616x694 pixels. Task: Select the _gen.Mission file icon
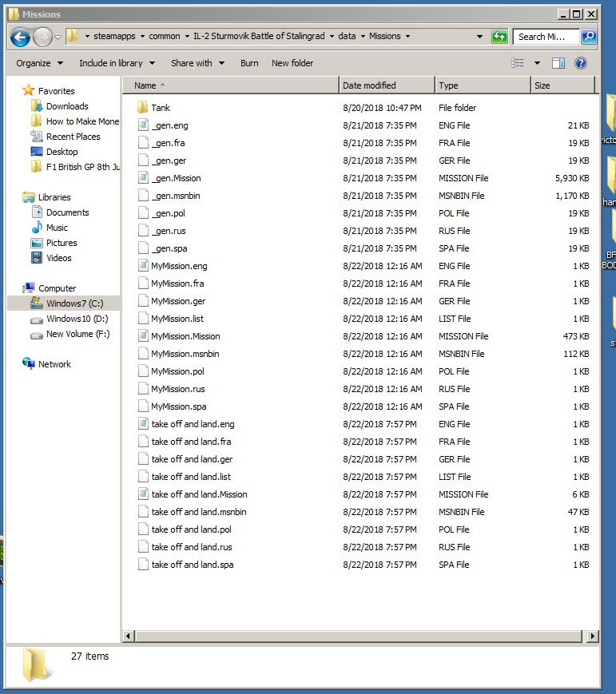pyautogui.click(x=142, y=178)
